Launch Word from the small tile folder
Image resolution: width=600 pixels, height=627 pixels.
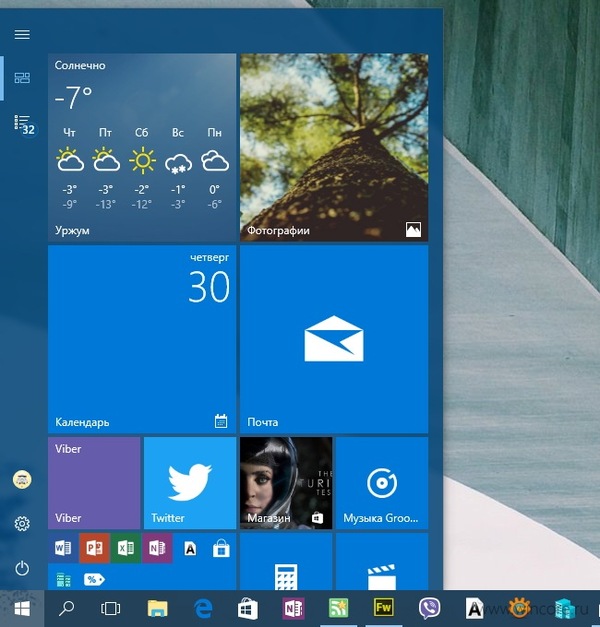pos(61,548)
